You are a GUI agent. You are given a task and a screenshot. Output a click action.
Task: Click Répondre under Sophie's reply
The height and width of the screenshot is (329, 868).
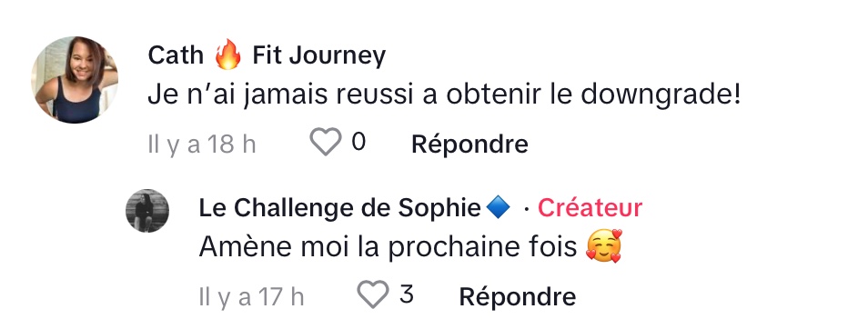[x=518, y=297]
